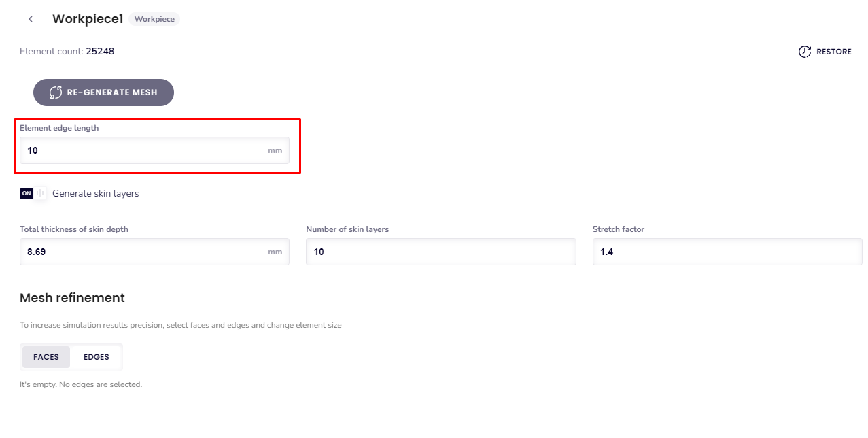Switch to the EDGES tab
Image resolution: width=868 pixels, height=438 pixels.
click(x=96, y=357)
